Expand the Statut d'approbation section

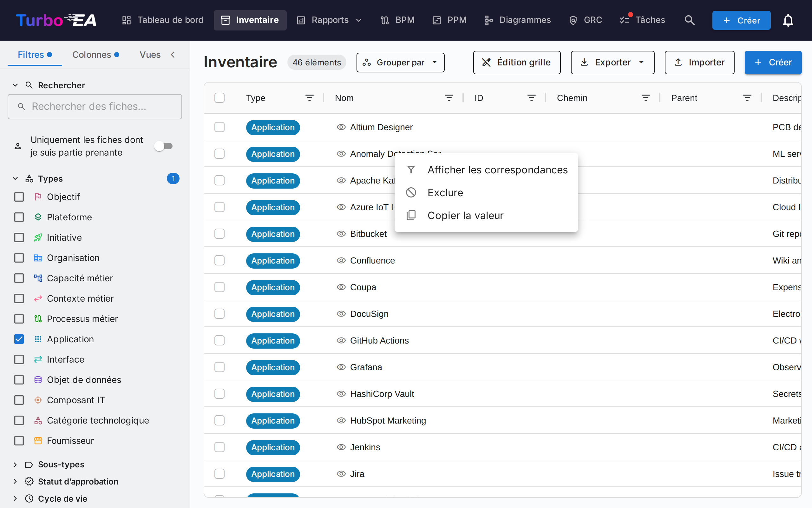click(x=15, y=481)
